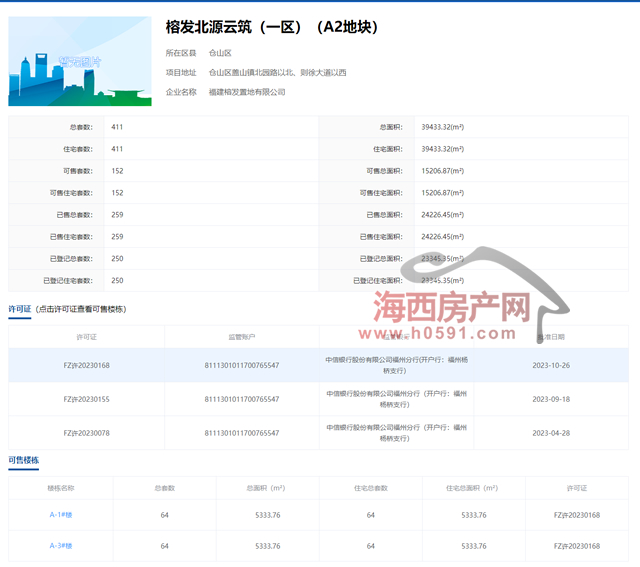Click the FZ许20230168 permit in A-1#楼 row
This screenshot has width=640, height=567.
tap(577, 515)
